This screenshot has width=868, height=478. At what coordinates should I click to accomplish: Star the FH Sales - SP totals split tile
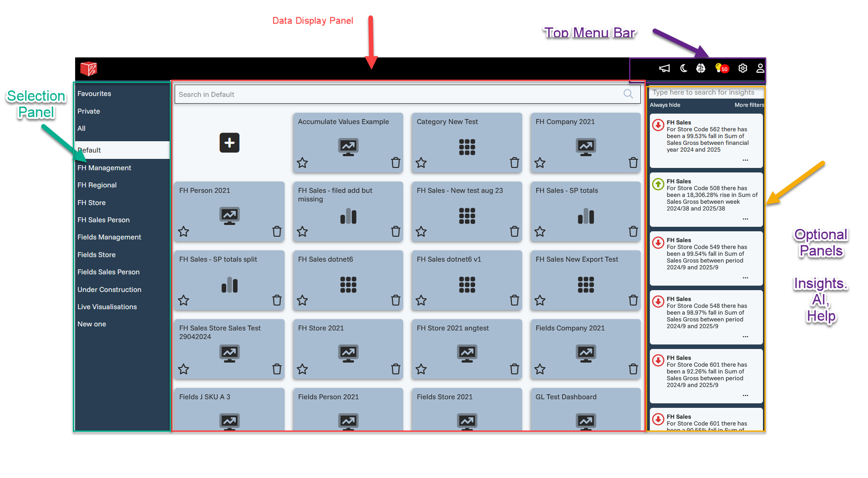183,300
